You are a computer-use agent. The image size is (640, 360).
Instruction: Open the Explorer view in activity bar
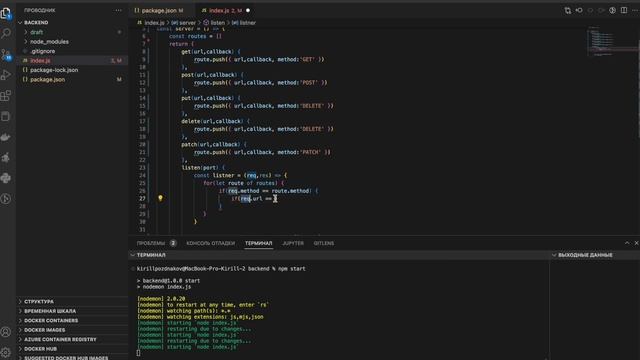pyautogui.click(x=6, y=13)
